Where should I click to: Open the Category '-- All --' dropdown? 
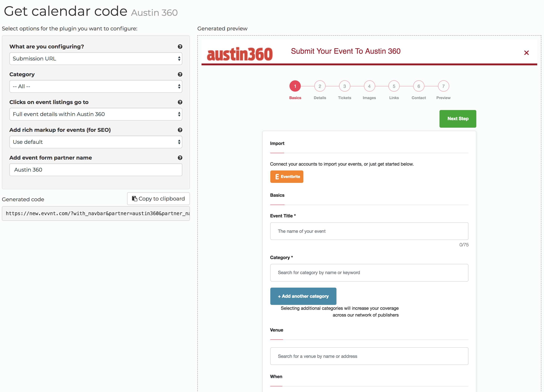pos(96,86)
